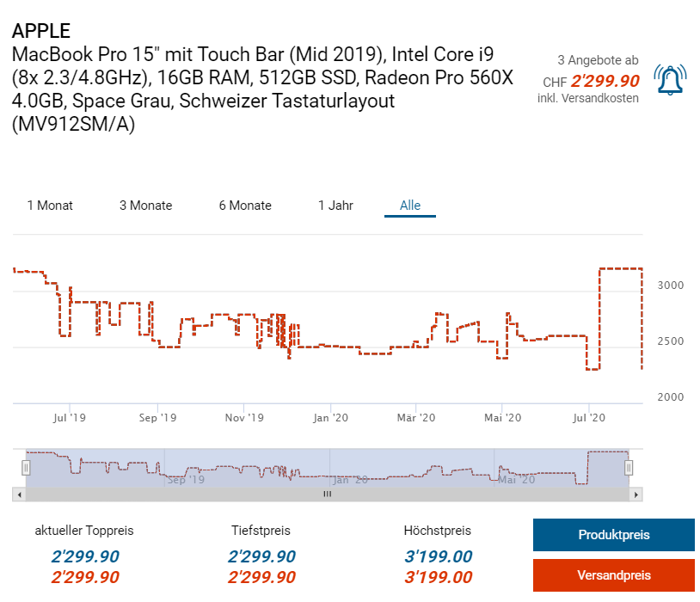Select the 1 Monat time range
Image resolution: width=700 pixels, height=602 pixels.
50,206
